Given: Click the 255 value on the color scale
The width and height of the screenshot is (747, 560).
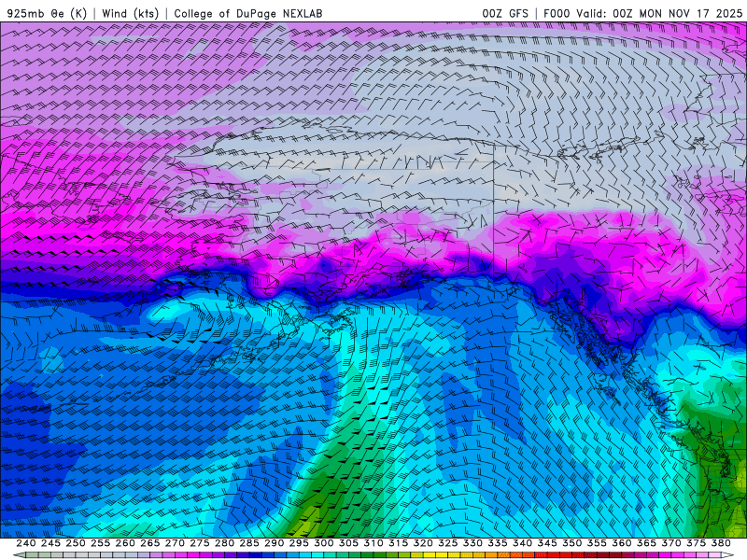Looking at the screenshot, I should coord(101,543).
